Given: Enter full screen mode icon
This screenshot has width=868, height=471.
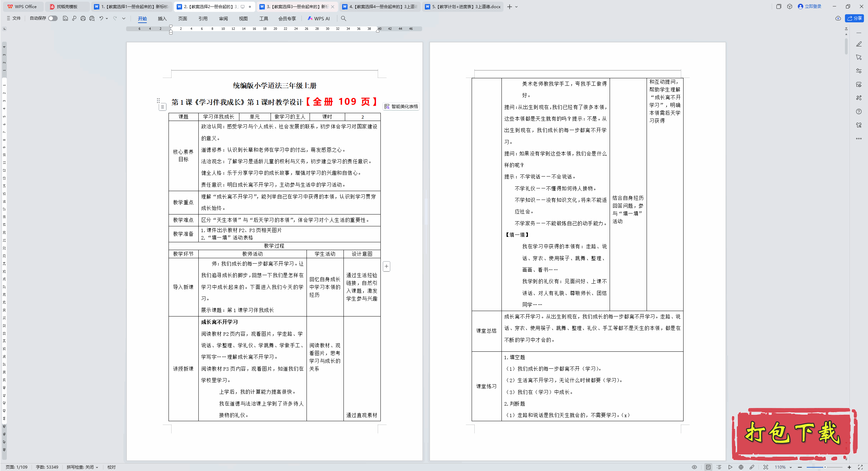Looking at the screenshot, I should coord(860,467).
